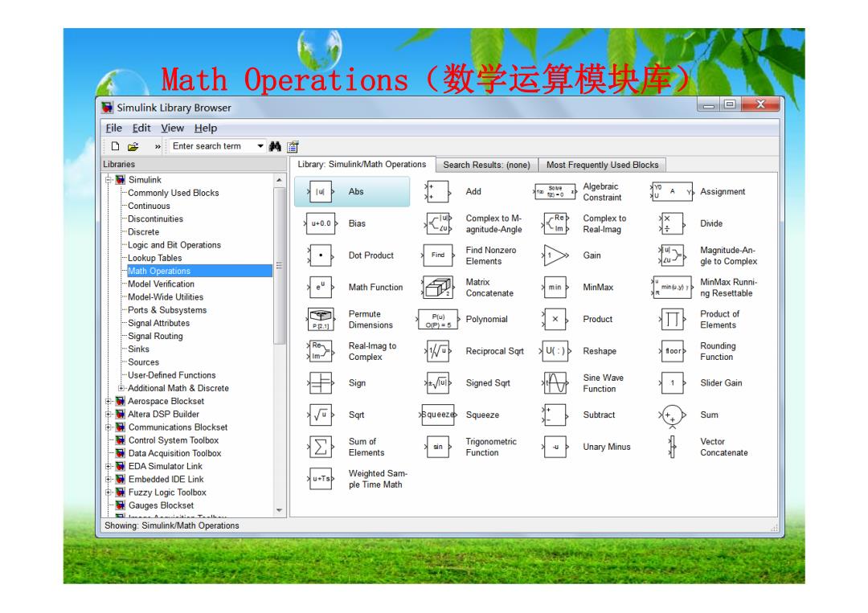Open the Edit menu
This screenshot has width=868, height=613.
(x=141, y=129)
